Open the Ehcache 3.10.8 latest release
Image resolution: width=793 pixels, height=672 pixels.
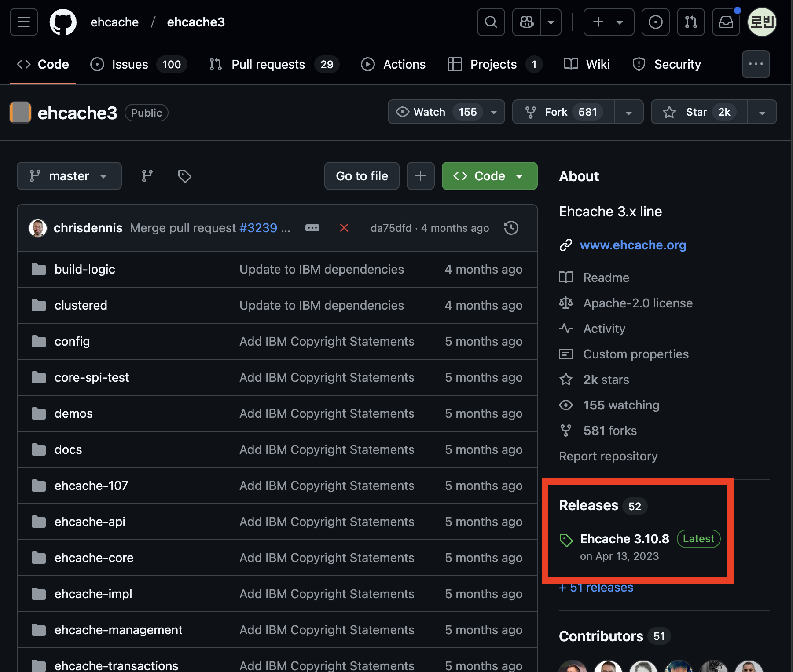coord(624,539)
